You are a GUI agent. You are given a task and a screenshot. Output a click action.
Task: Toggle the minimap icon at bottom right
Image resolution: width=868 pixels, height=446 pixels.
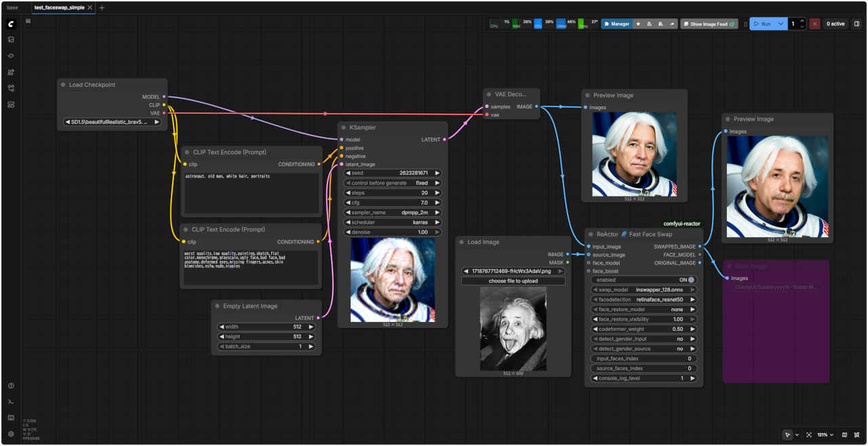(x=844, y=434)
